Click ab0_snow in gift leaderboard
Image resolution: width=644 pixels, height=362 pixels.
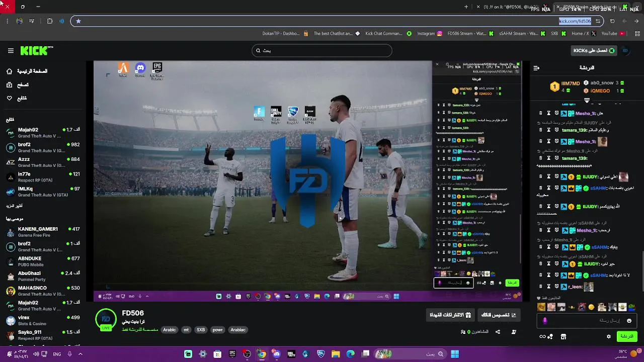click(602, 82)
